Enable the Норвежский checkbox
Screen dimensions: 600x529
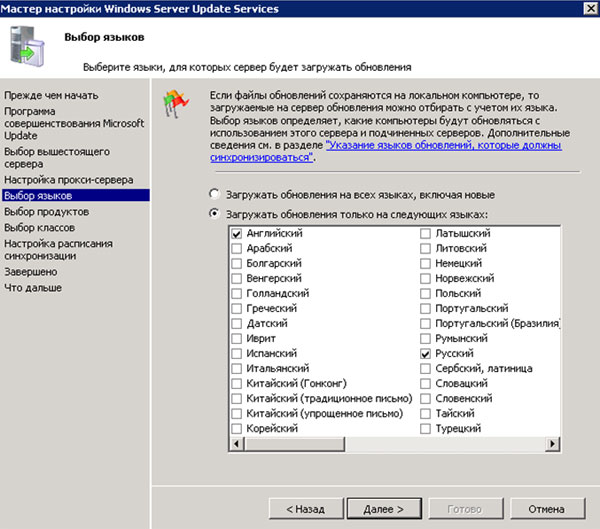point(425,278)
